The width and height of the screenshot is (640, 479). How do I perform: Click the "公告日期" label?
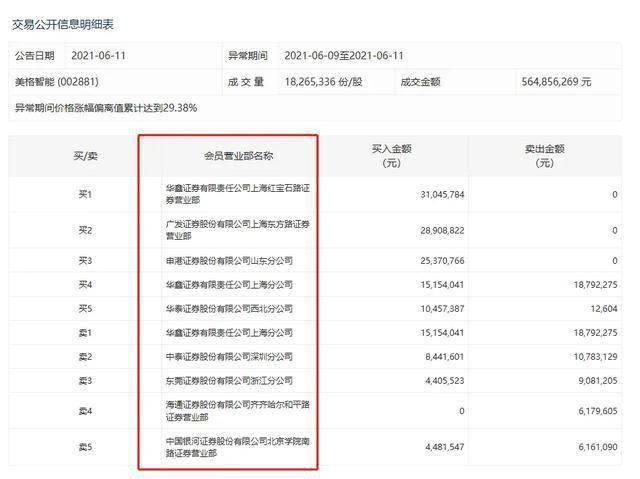click(35, 55)
